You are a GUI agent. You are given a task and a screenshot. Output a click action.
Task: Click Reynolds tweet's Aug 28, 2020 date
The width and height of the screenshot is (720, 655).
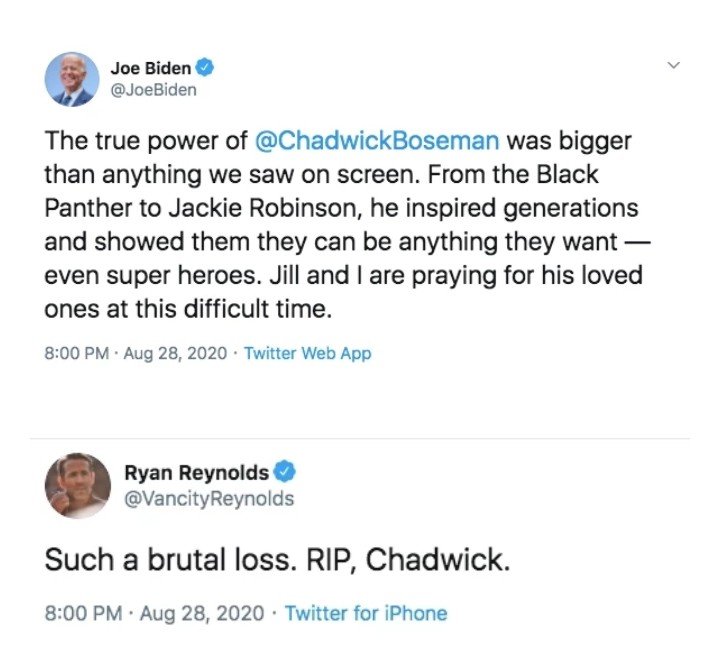[x=202, y=613]
